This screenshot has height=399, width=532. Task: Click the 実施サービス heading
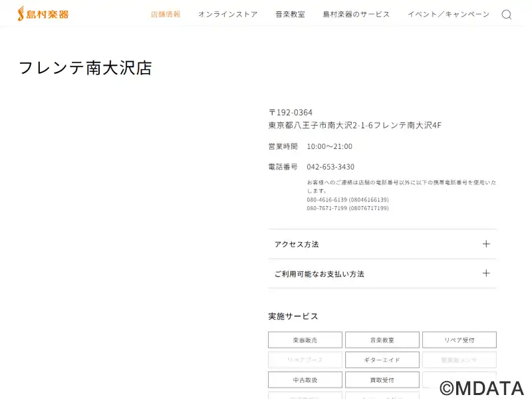click(293, 317)
